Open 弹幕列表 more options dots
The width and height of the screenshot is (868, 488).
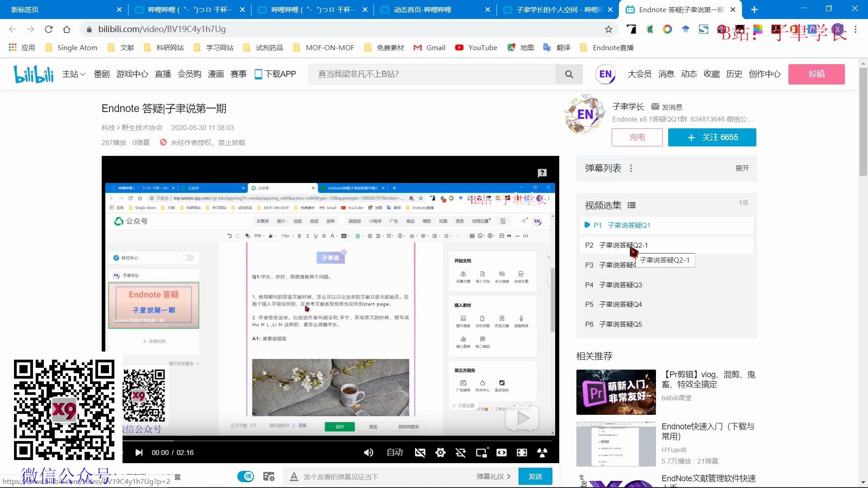(x=631, y=168)
